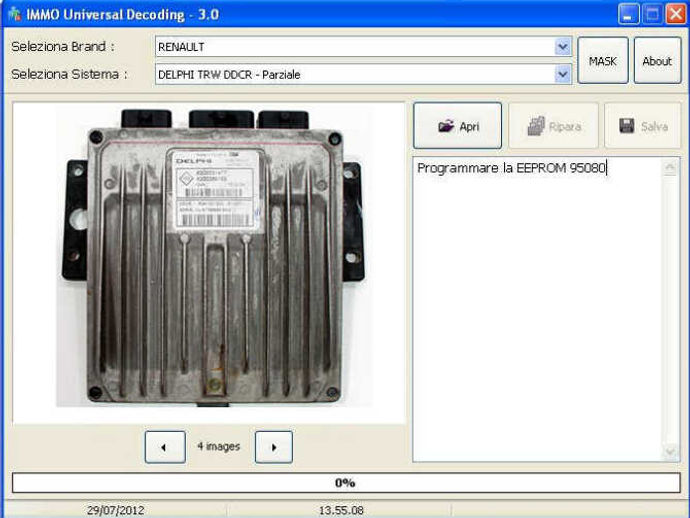Image resolution: width=690 pixels, height=518 pixels.
Task: Click the 'Seleziona Sistema :' label
Action: (x=69, y=74)
